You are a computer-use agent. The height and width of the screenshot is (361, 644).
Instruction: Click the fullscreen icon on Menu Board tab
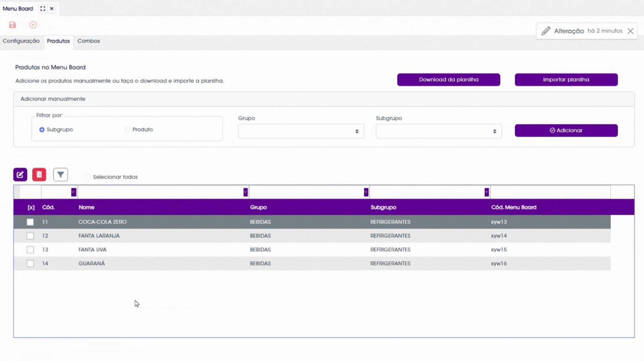[x=43, y=8]
